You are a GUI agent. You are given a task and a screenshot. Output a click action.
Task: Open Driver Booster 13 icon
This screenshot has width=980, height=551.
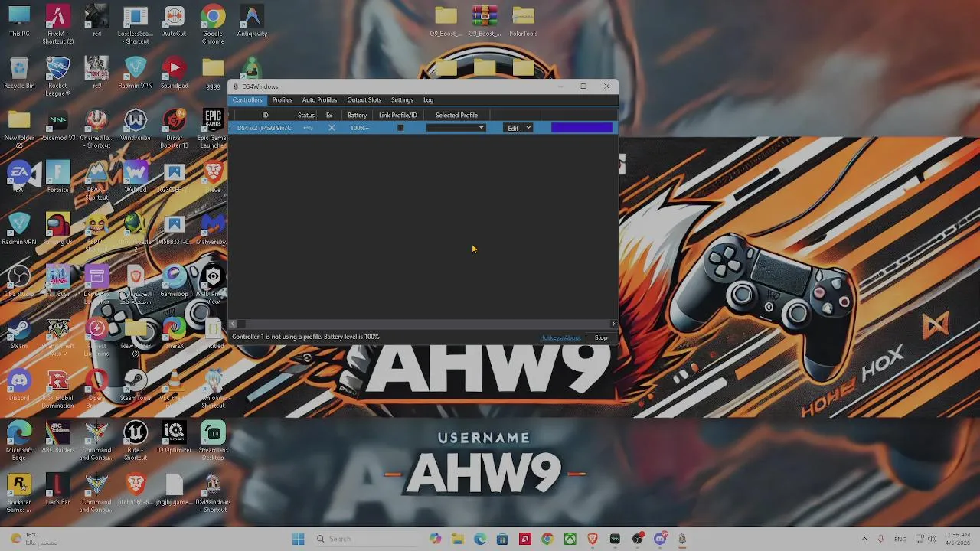pos(174,129)
